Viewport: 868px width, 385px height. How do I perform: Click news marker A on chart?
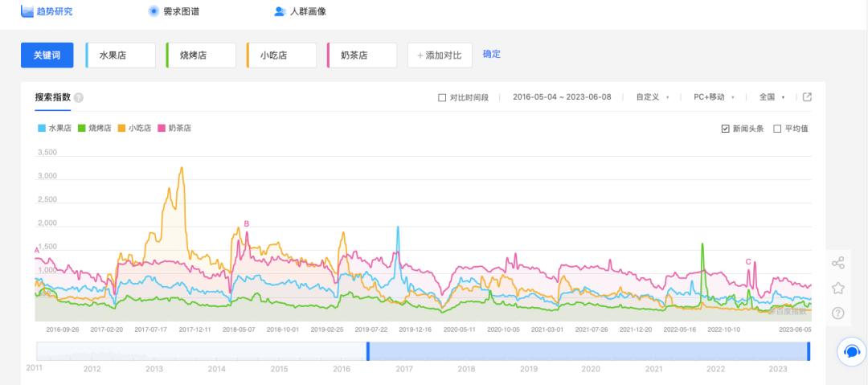[37, 251]
